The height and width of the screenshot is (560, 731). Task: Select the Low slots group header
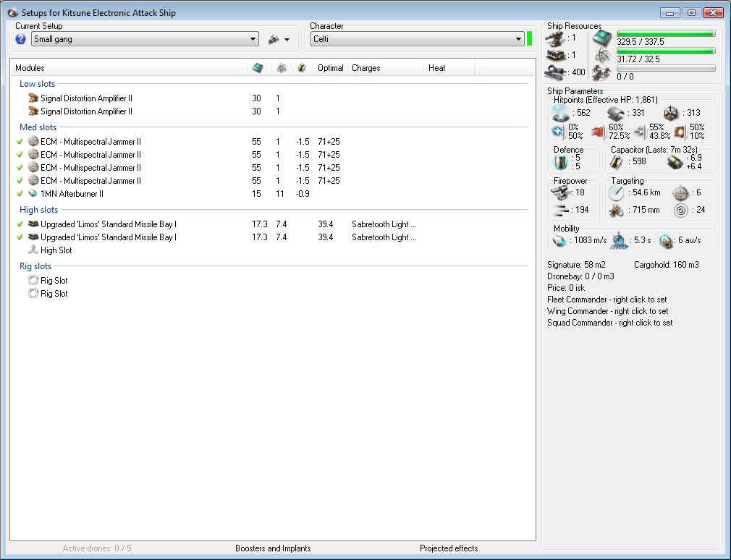(38, 84)
